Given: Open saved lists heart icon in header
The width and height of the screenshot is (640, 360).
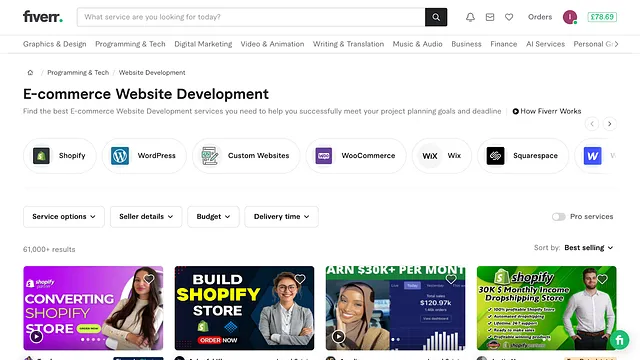Looking at the screenshot, I should point(509,17).
